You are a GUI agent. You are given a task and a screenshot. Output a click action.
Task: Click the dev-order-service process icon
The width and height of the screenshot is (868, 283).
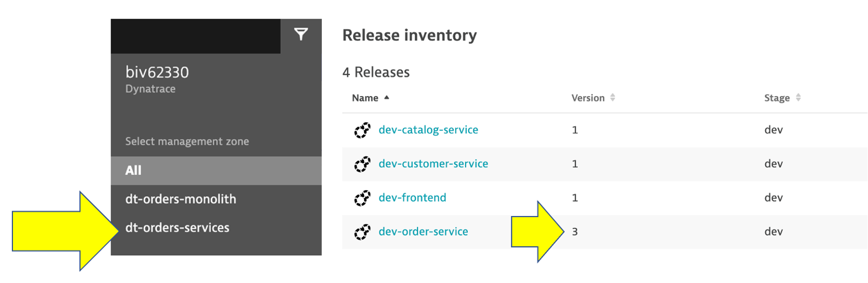point(362,232)
